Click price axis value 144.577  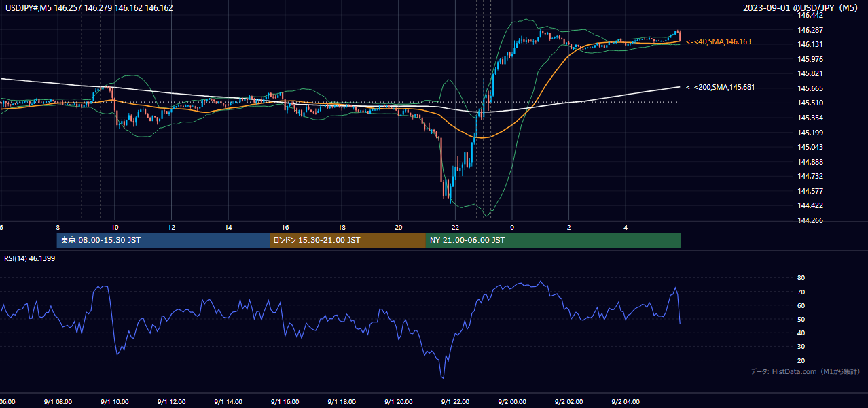[x=812, y=191]
